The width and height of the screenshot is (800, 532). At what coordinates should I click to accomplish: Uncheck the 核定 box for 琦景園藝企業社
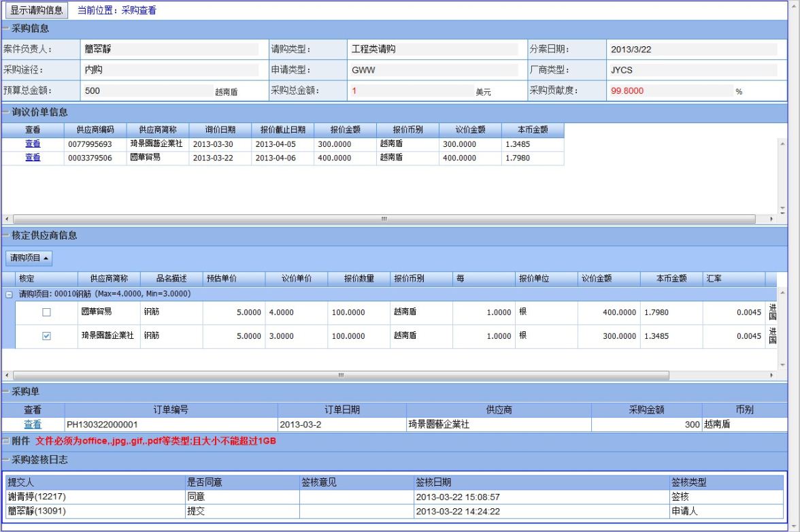(46, 336)
